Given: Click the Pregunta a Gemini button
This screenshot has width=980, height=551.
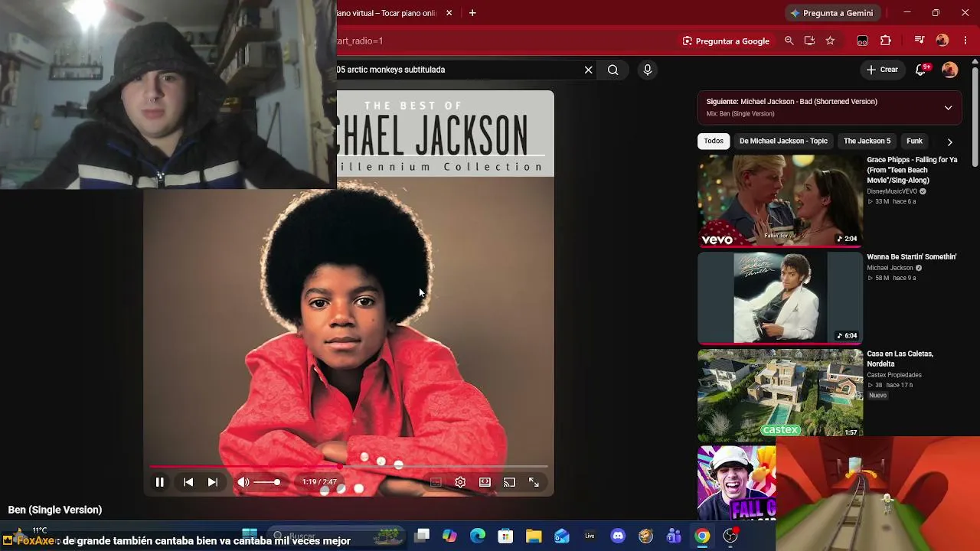Looking at the screenshot, I should point(831,13).
